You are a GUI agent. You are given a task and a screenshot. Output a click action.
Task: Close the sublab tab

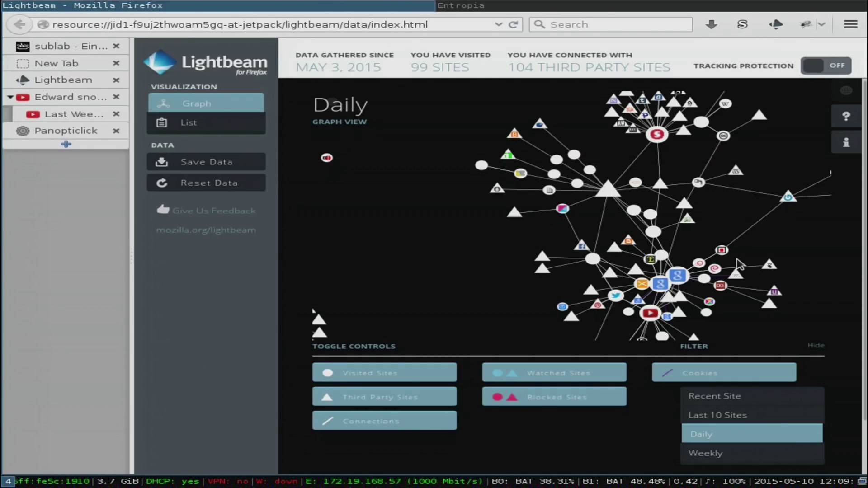click(x=116, y=46)
